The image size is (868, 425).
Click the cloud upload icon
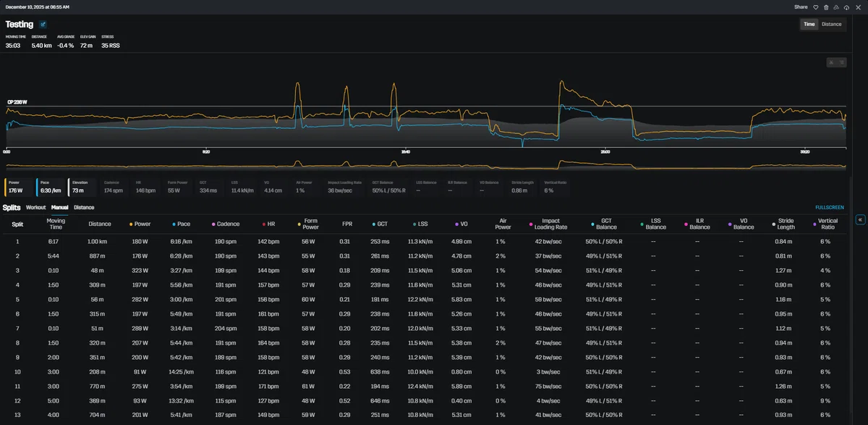[846, 7]
